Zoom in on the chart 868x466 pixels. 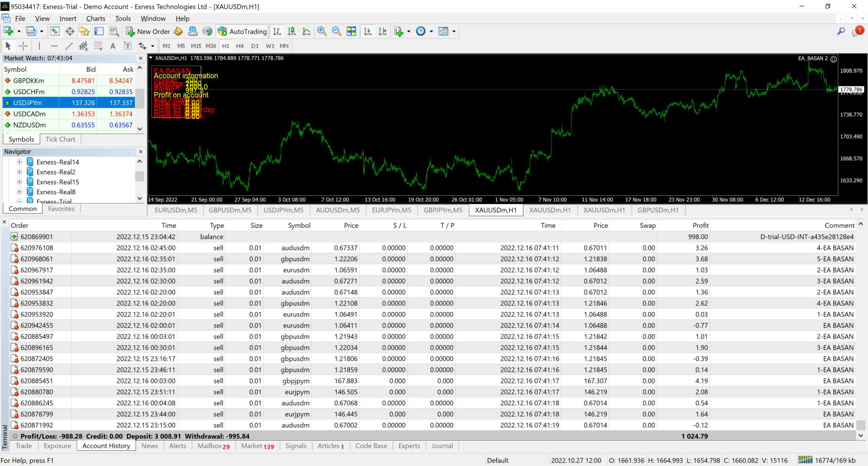point(322,31)
